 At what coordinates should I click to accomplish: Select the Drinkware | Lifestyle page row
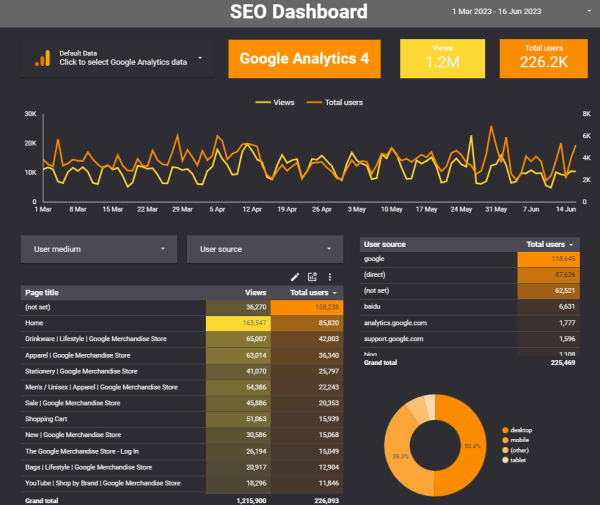pyautogui.click(x=182, y=339)
